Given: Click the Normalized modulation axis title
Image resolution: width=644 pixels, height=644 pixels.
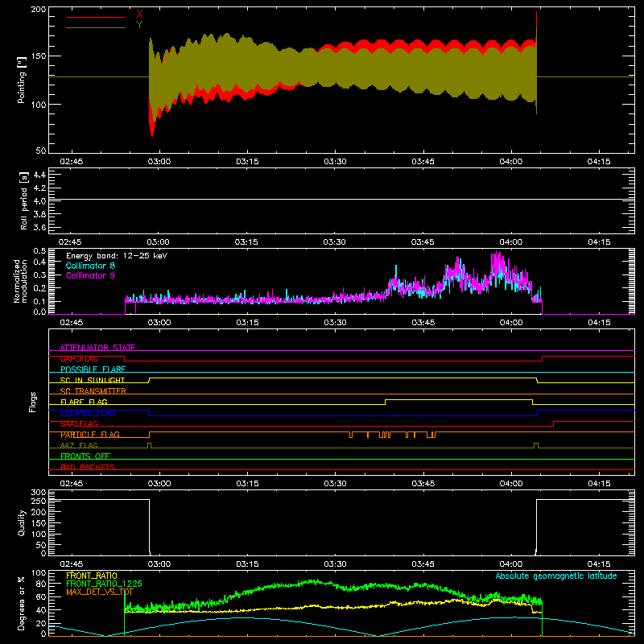Looking at the screenshot, I should pos(21,281).
